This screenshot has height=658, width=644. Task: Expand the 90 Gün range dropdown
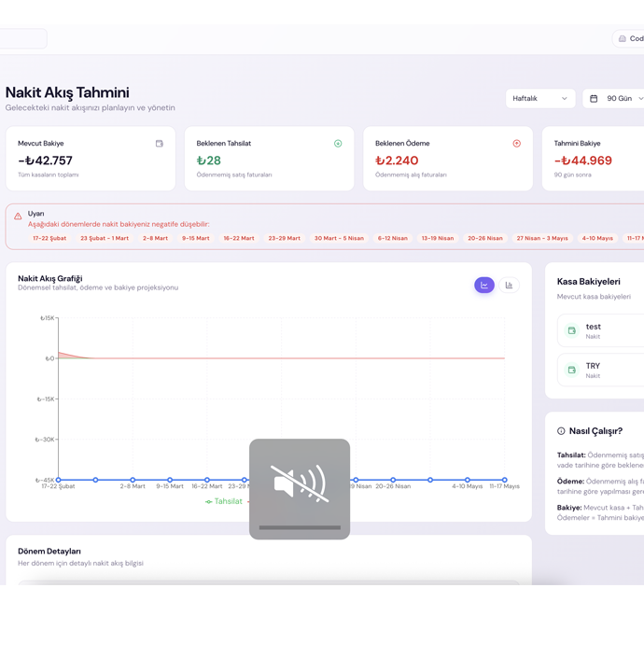tap(640, 99)
